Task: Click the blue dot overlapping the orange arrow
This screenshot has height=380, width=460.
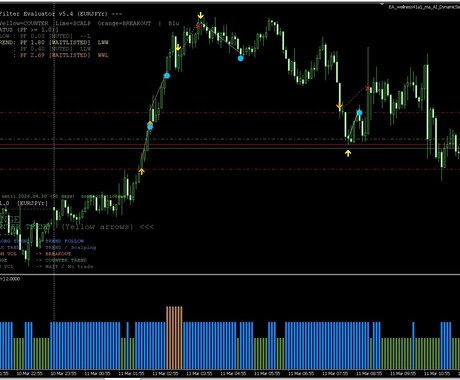Action: pos(150,127)
